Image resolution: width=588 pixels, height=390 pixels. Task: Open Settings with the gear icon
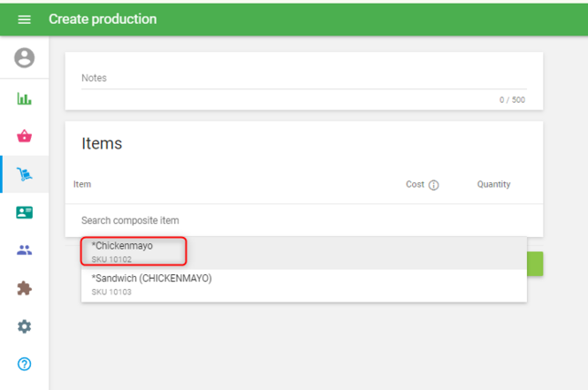click(25, 326)
